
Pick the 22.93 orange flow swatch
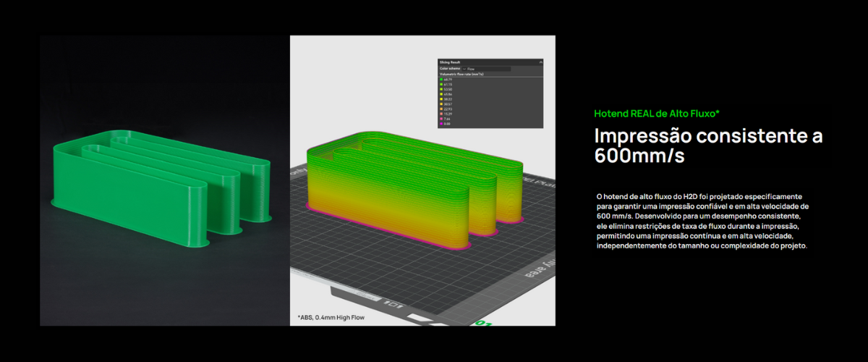[x=442, y=109]
